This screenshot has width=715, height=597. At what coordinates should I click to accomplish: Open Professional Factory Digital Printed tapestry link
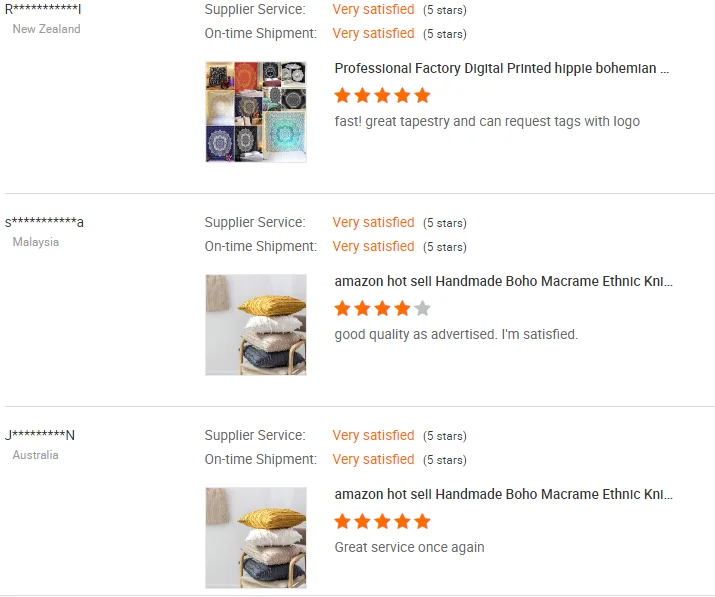pos(502,69)
